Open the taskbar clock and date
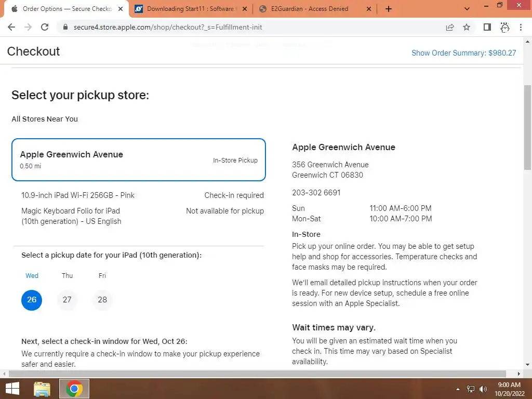The height and width of the screenshot is (399, 532). pyautogui.click(x=509, y=389)
